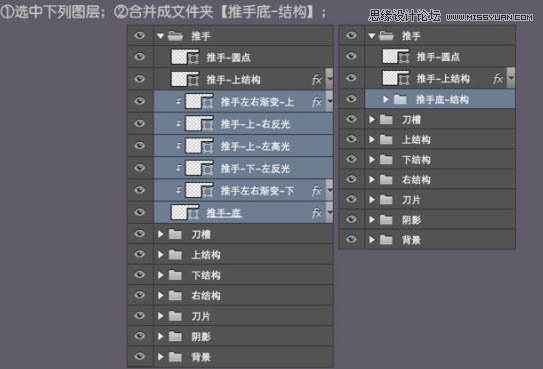
Task: Click 阴影 folder icon in right panel
Action: 386,220
